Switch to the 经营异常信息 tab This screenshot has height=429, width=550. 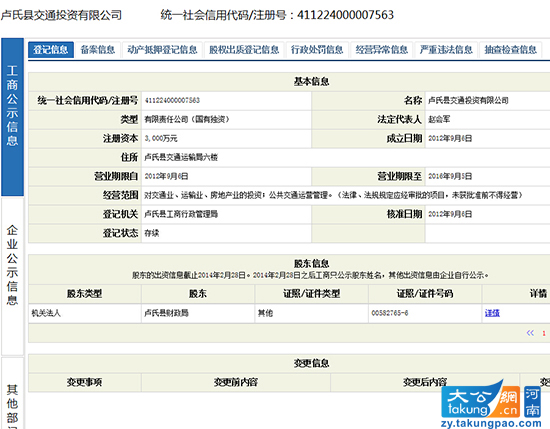(382, 49)
